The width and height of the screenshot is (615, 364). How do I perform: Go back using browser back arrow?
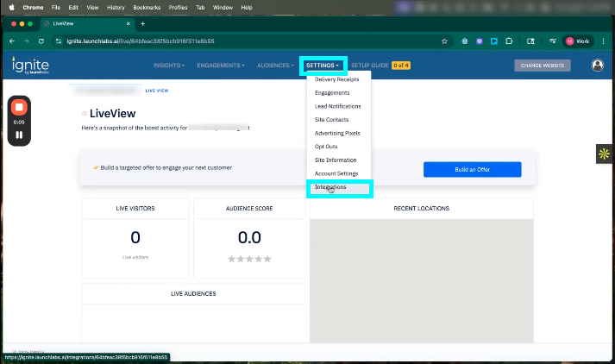tap(11, 41)
